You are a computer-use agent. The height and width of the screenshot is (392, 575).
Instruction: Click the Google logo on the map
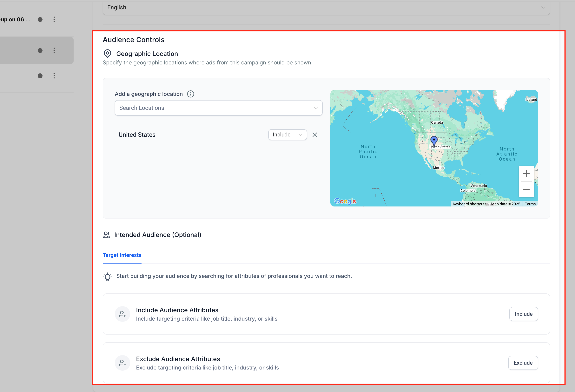345,201
